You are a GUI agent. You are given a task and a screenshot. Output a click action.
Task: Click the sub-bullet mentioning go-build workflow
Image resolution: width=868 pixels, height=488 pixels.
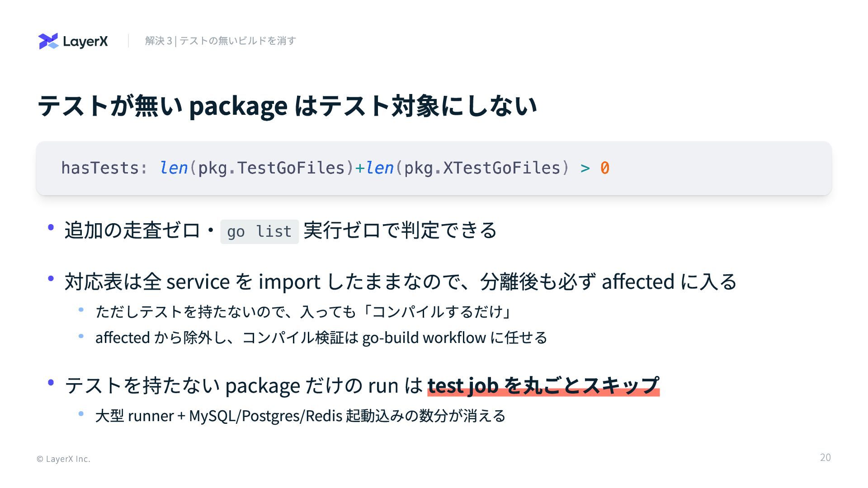point(321,338)
